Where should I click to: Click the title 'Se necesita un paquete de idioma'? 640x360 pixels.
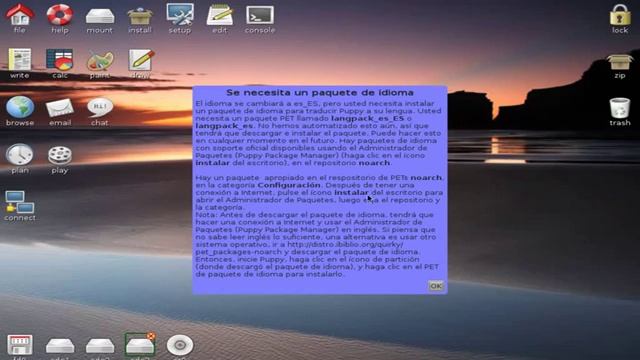click(x=320, y=93)
